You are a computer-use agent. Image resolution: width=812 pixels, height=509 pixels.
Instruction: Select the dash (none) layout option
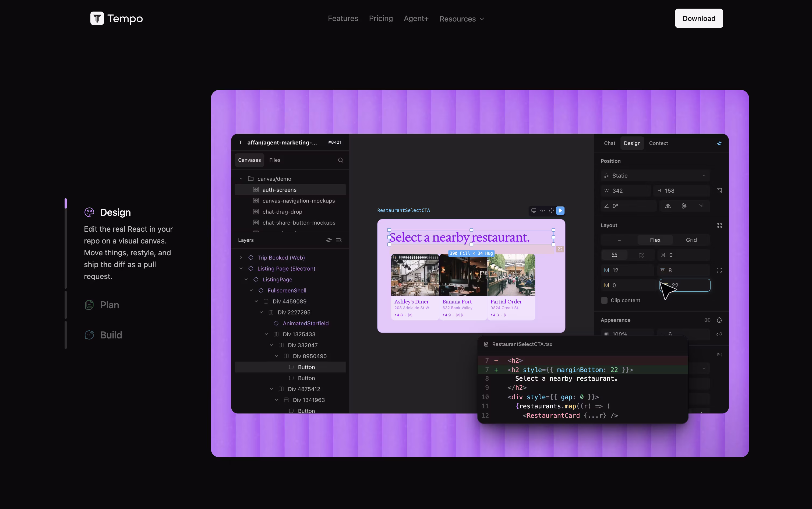pyautogui.click(x=619, y=240)
